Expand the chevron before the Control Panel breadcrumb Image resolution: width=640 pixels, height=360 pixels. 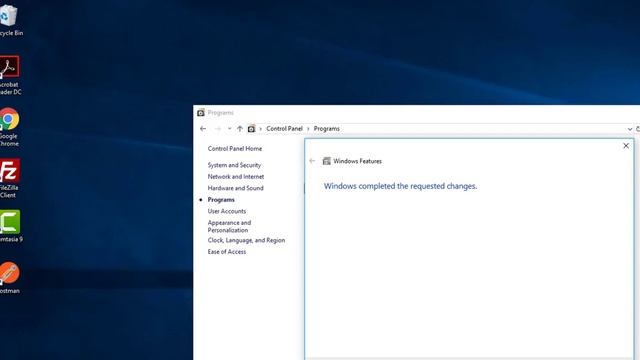[260, 129]
